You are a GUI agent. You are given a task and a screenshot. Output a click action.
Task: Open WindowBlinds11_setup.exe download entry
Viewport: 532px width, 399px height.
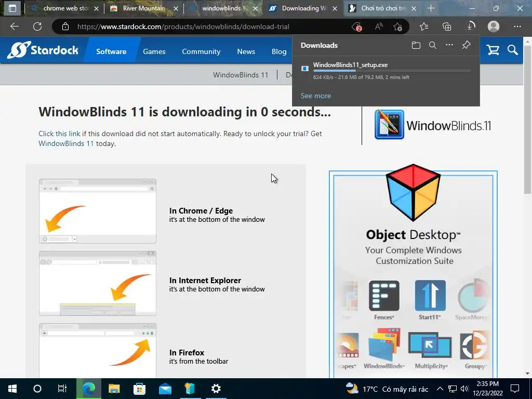(386, 71)
